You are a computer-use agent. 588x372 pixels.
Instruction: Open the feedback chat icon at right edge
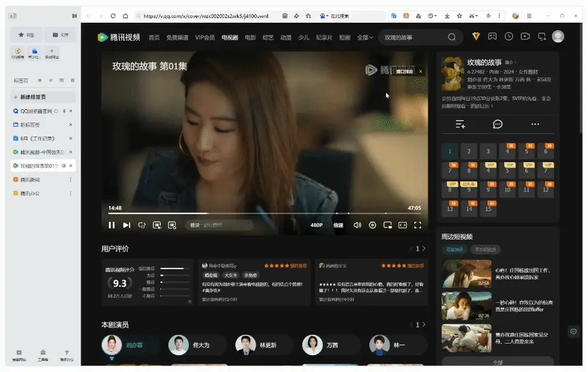(x=573, y=331)
